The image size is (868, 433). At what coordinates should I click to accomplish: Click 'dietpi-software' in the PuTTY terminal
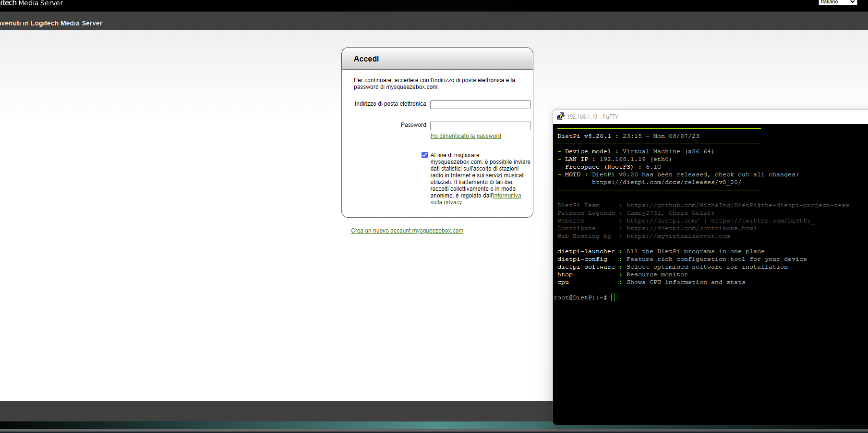point(586,267)
